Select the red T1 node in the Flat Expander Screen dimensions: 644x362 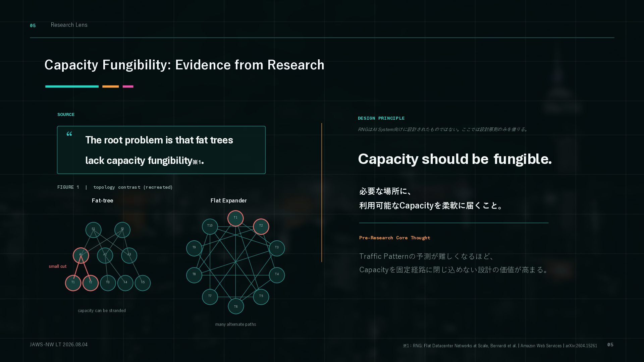[x=235, y=218]
